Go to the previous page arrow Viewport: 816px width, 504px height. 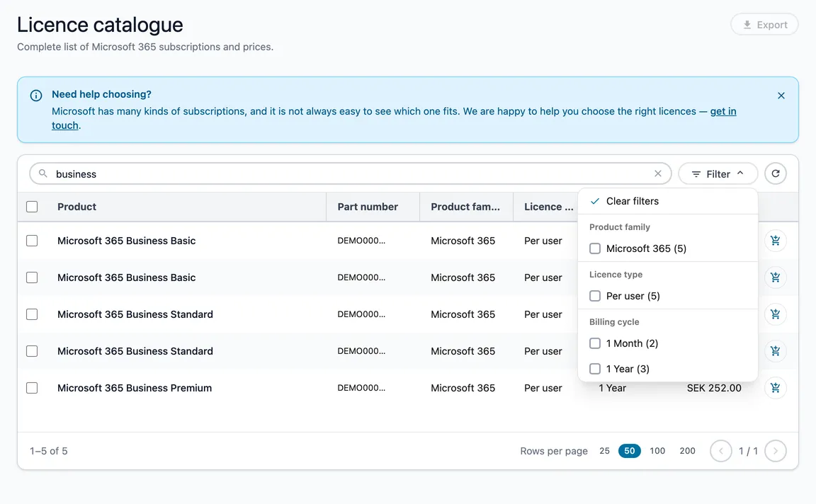721,451
